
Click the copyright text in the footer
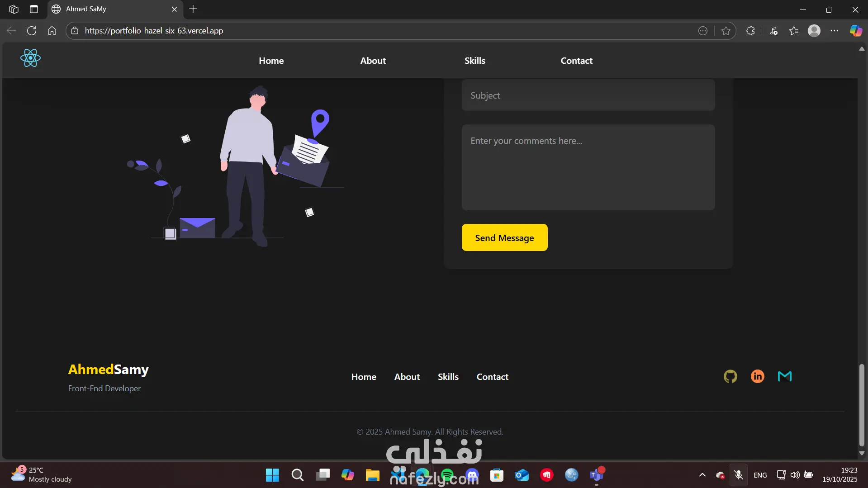coord(430,432)
